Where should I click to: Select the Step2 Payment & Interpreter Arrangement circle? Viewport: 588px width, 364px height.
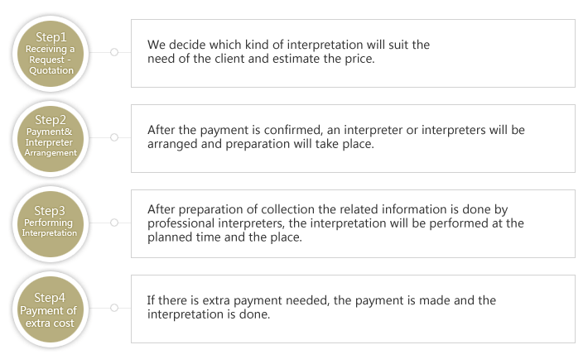tap(51, 139)
